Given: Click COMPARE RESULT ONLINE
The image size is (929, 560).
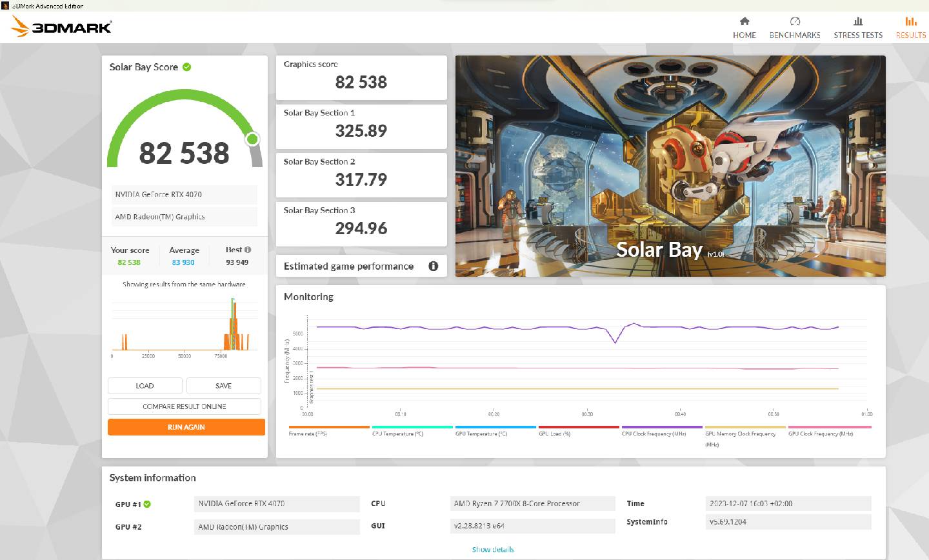Looking at the screenshot, I should pos(184,406).
